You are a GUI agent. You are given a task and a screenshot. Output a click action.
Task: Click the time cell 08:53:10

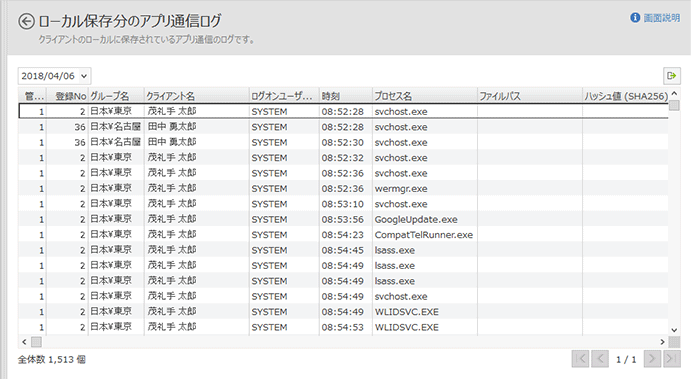point(346,204)
